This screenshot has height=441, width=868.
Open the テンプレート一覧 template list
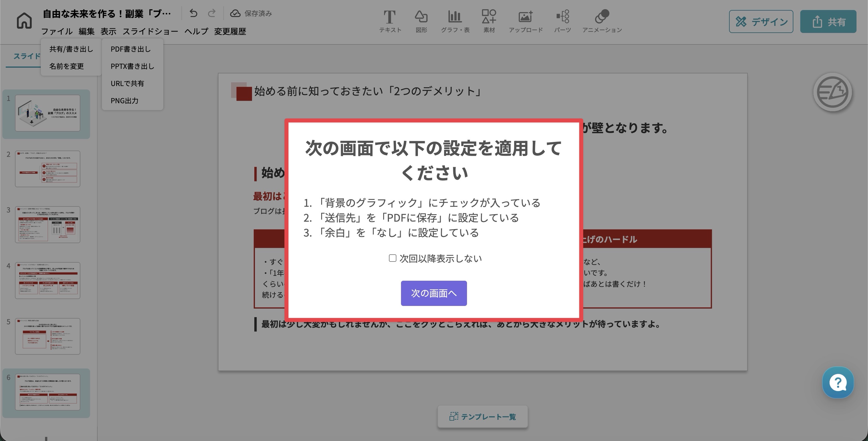coord(483,416)
